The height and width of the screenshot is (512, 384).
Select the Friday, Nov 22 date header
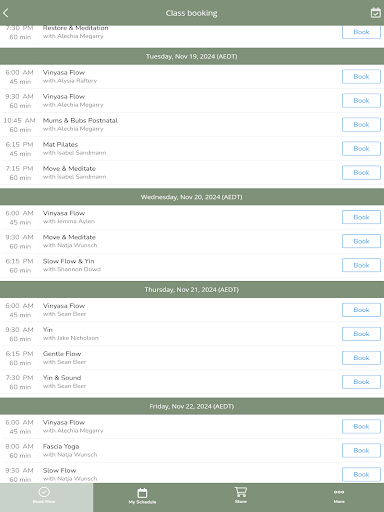(192, 406)
